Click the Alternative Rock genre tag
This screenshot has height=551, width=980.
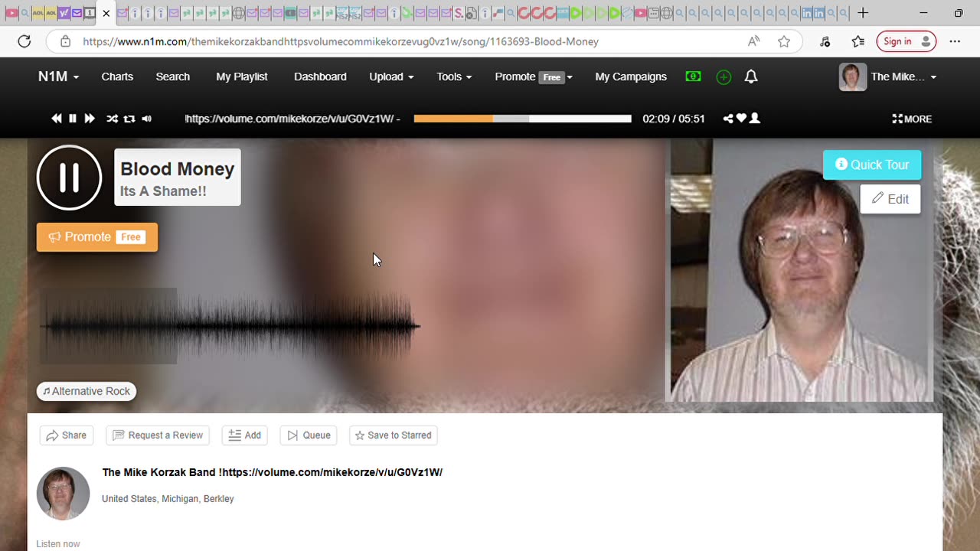pyautogui.click(x=87, y=391)
